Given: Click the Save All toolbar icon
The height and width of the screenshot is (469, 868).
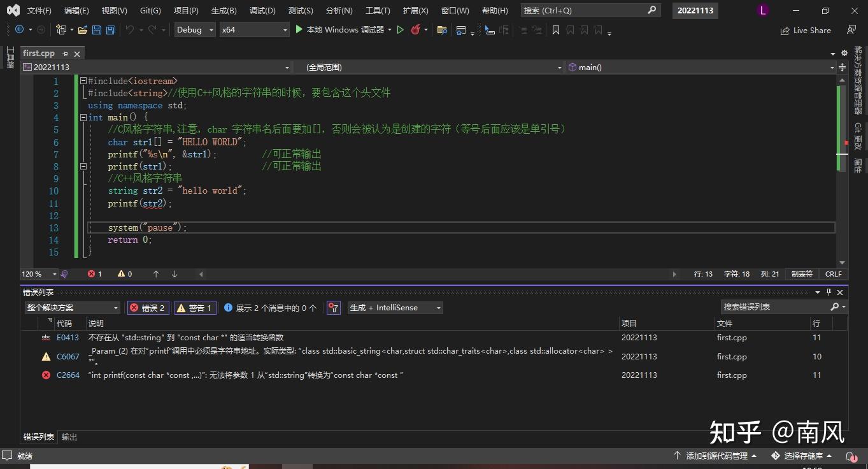Looking at the screenshot, I should point(110,30).
